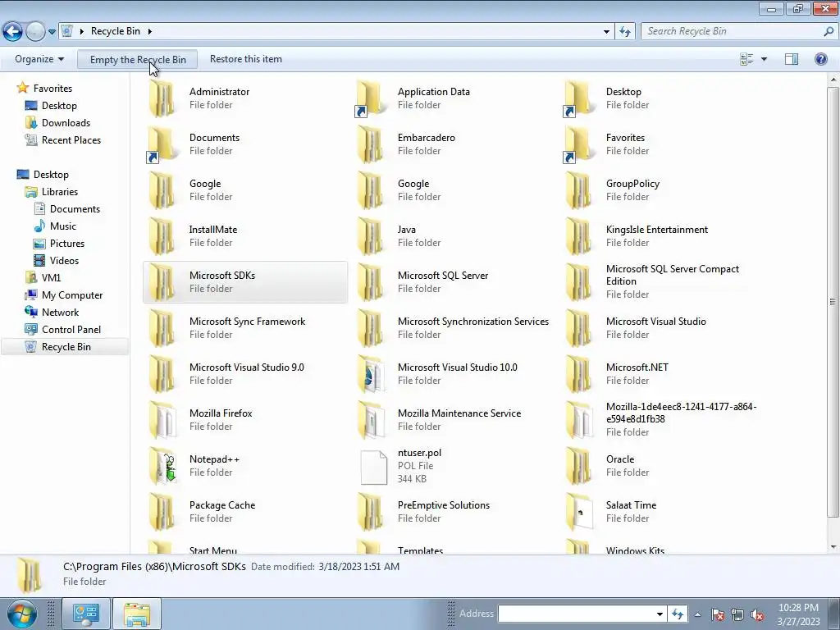This screenshot has height=630, width=840.
Task: Select the Oracle folder icon
Action: pyautogui.click(x=578, y=466)
